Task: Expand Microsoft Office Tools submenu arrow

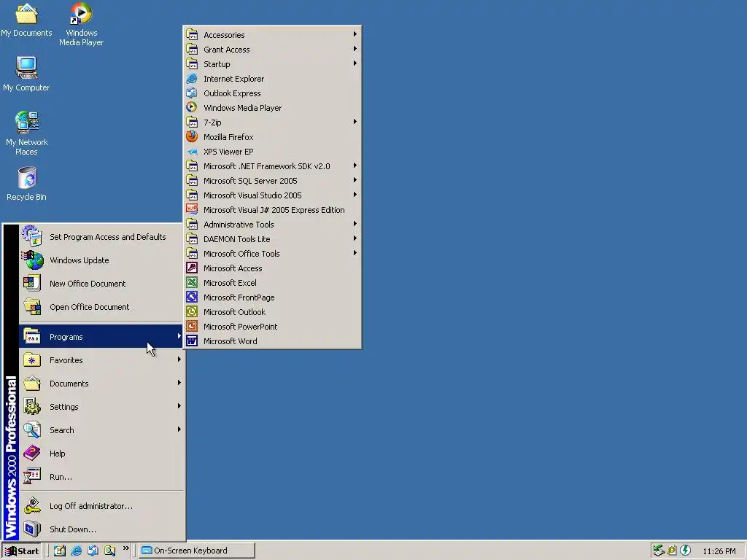Action: (x=355, y=253)
